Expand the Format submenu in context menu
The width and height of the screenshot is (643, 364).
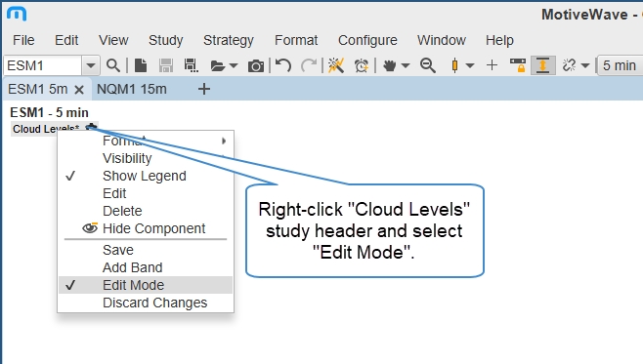tap(146, 141)
